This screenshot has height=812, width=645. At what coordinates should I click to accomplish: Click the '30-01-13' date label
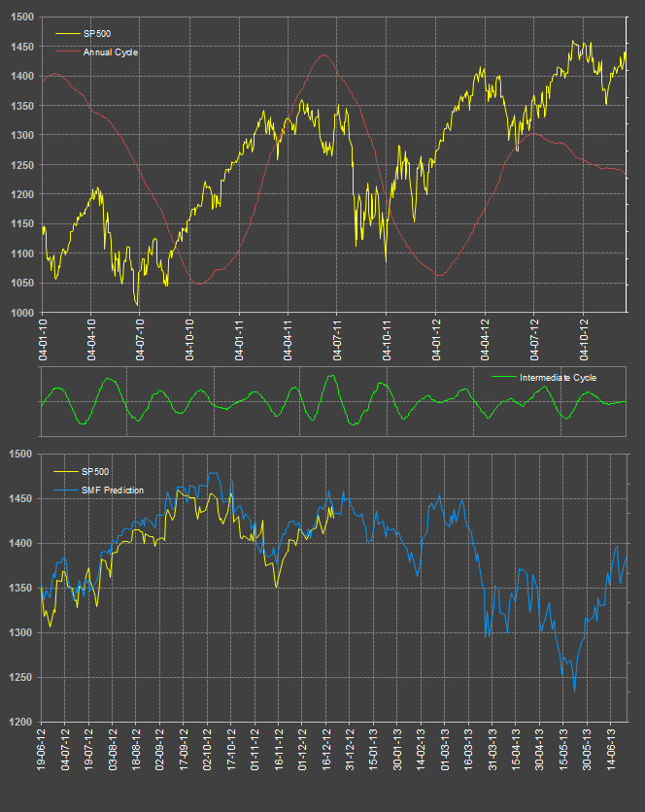[x=397, y=749]
